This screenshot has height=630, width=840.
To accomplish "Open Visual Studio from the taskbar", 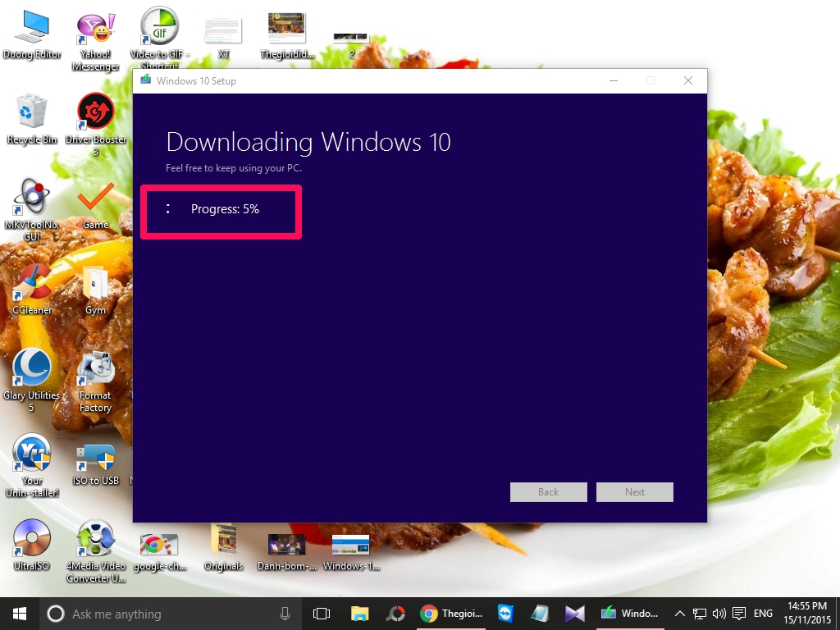I will tap(575, 614).
